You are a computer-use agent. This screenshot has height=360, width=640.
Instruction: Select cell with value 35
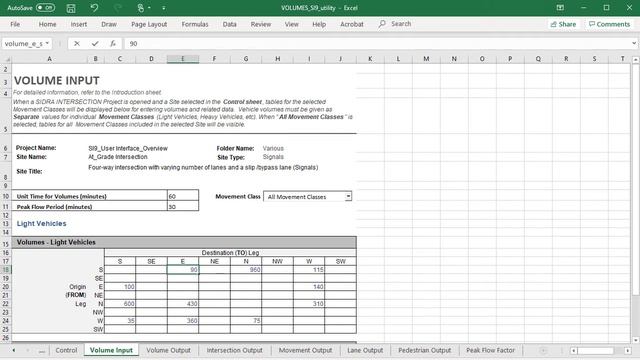pos(120,320)
